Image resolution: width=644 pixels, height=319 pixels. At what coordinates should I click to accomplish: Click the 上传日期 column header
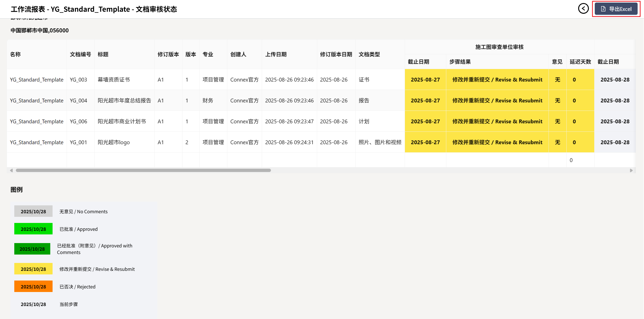[x=276, y=54]
